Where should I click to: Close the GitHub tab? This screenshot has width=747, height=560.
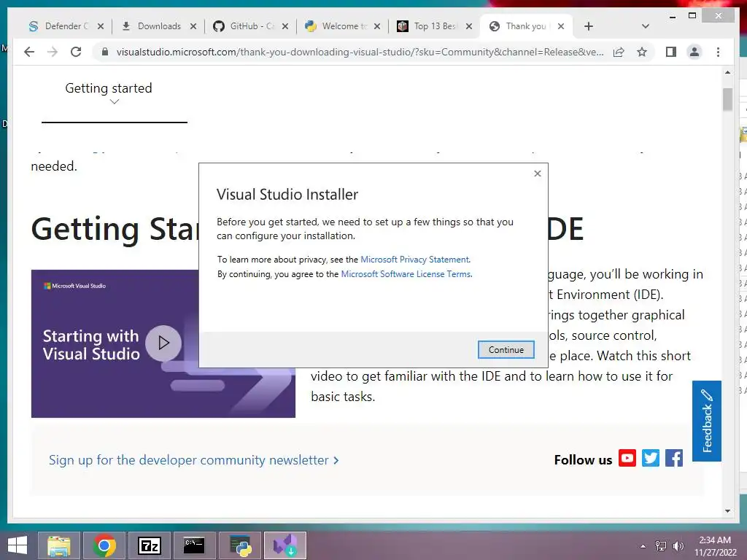click(285, 27)
